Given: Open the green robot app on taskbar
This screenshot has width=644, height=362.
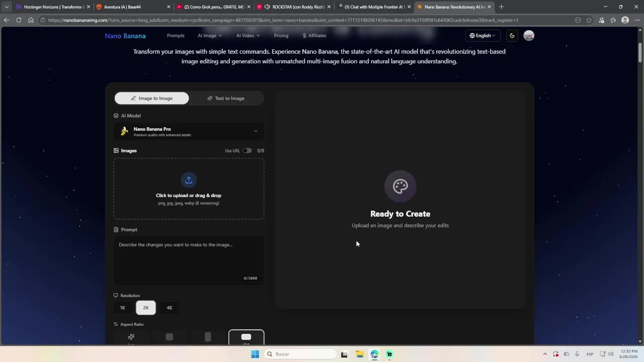Looking at the screenshot, I should [389, 354].
